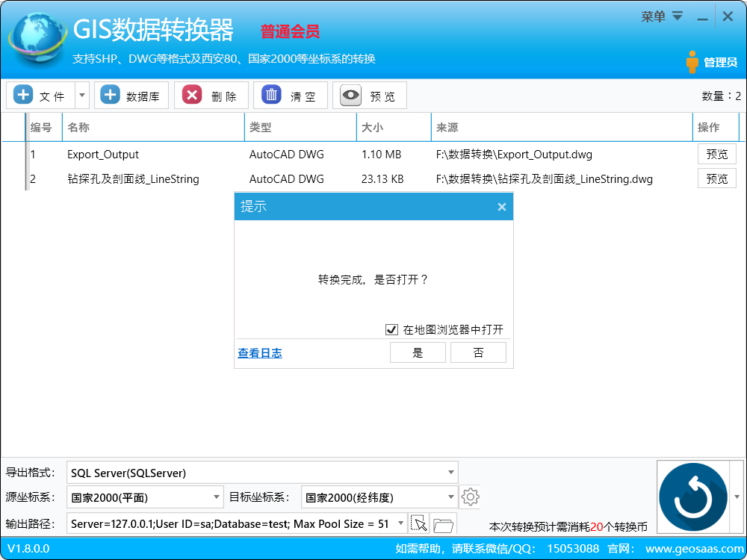Image resolution: width=747 pixels, height=560 pixels.
Task: Click the 清空 clear all button
Action: click(290, 96)
